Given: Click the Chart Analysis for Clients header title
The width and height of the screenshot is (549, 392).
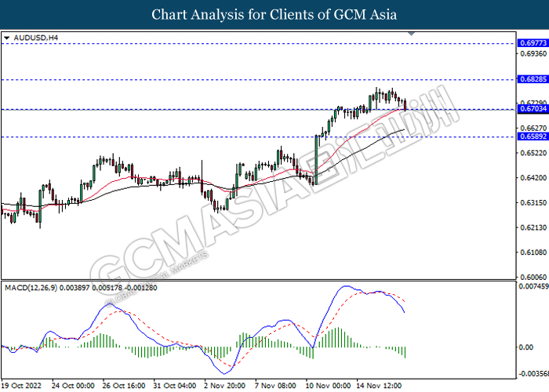Looking at the screenshot, I should [x=274, y=15].
